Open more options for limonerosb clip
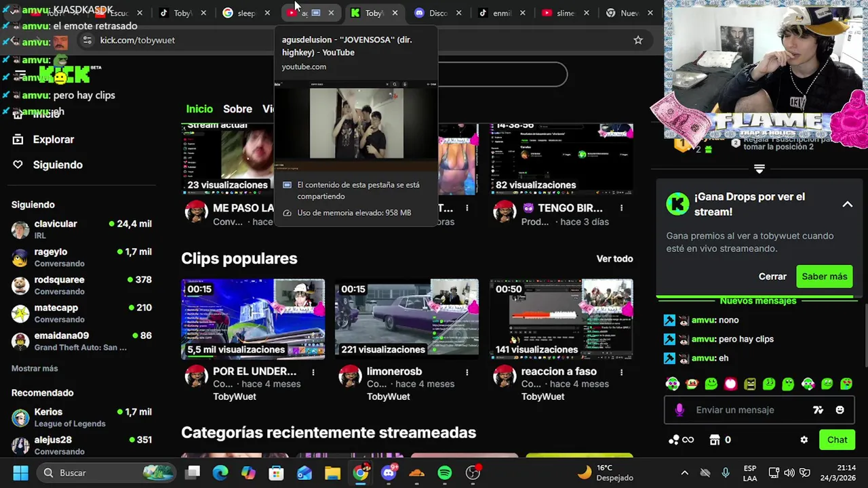Viewport: 868px width, 488px height. [467, 372]
